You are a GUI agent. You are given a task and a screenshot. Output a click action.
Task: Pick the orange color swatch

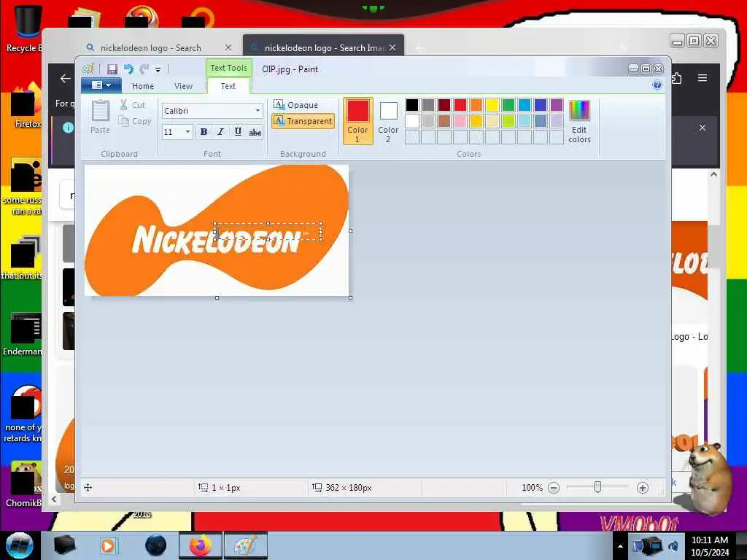[476, 105]
